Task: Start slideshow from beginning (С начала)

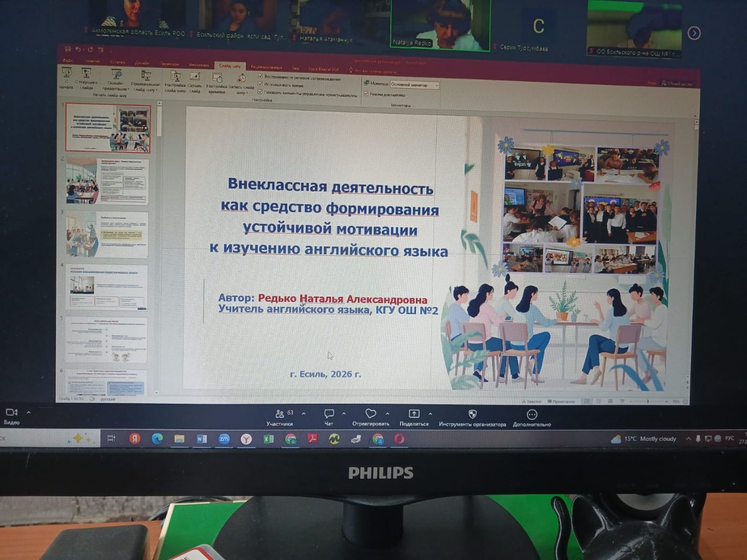Action: (x=67, y=75)
